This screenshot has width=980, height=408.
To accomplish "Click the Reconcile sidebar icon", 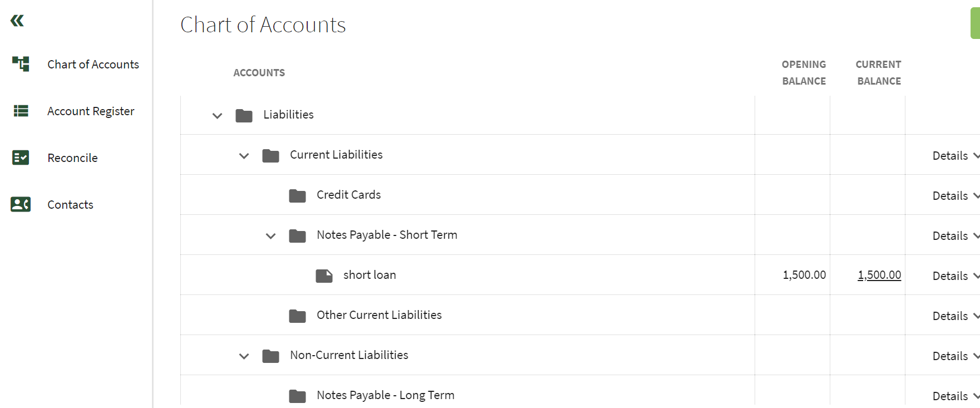I will [20, 158].
